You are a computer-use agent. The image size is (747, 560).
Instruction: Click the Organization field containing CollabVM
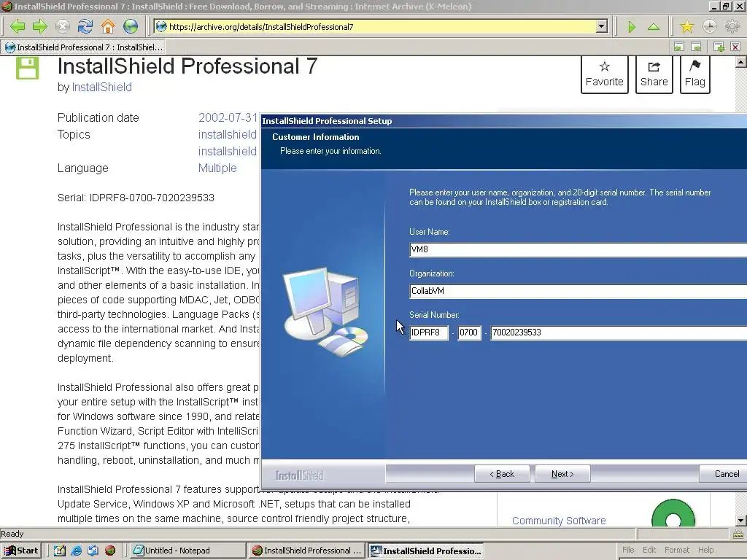click(578, 291)
